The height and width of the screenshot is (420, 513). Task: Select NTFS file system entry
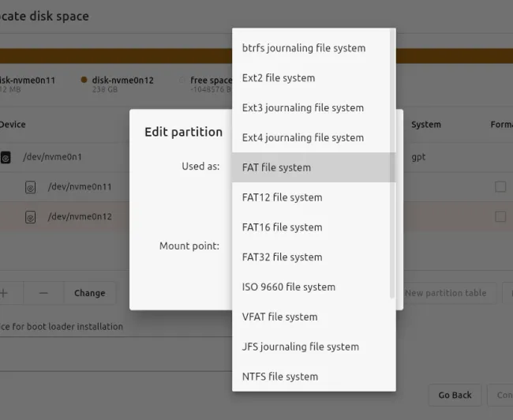(x=280, y=377)
